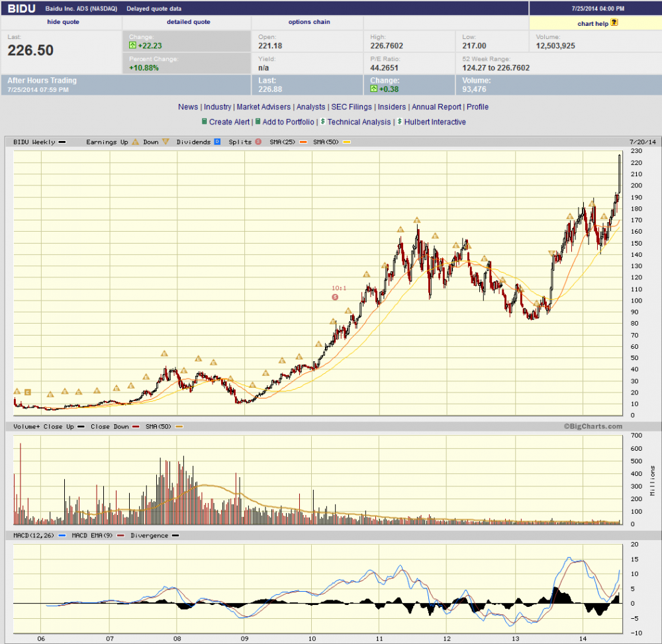662x644 pixels.
Task: Switch to the detailed quote view
Action: click(x=189, y=22)
